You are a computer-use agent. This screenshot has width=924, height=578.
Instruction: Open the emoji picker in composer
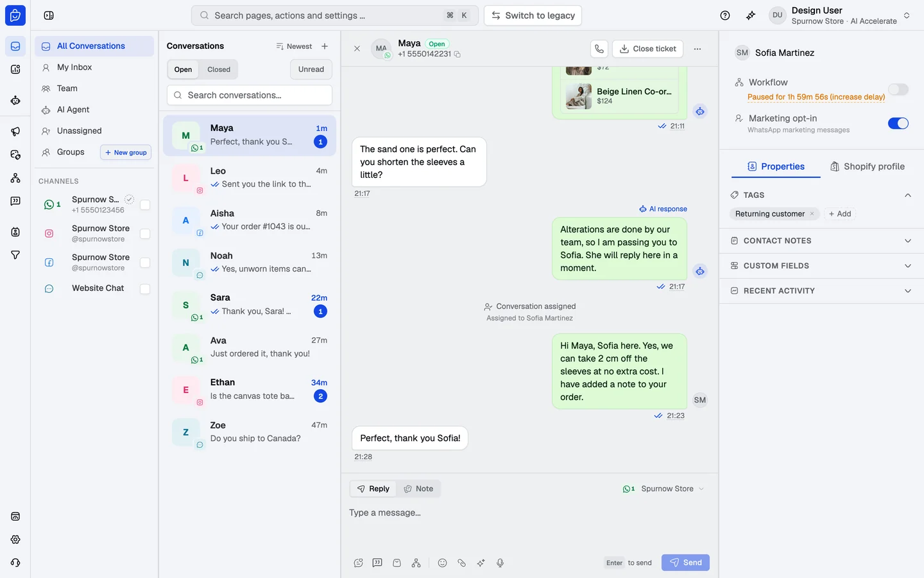(442, 563)
